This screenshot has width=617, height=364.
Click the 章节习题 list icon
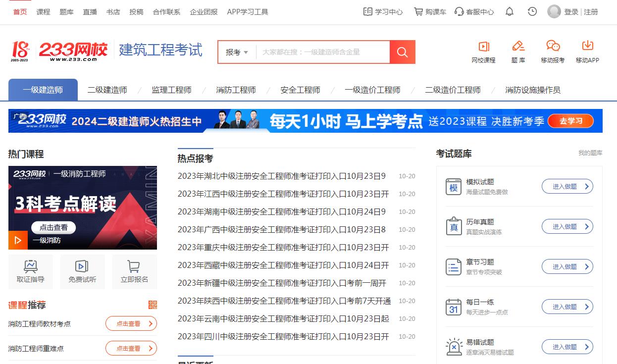pos(454,266)
